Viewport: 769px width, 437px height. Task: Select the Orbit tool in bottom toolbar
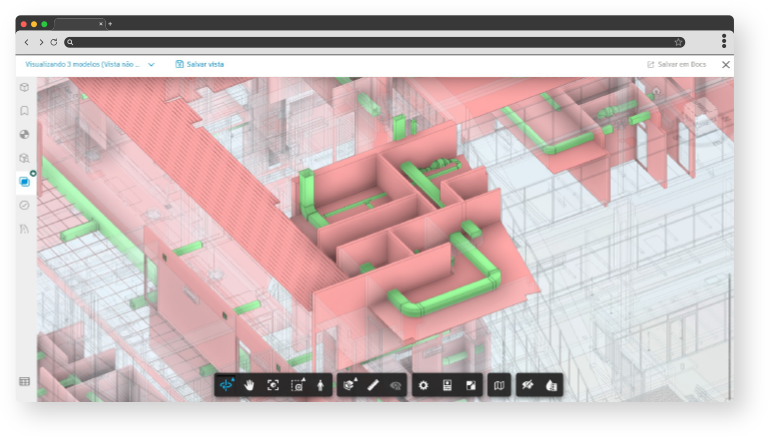(x=226, y=385)
